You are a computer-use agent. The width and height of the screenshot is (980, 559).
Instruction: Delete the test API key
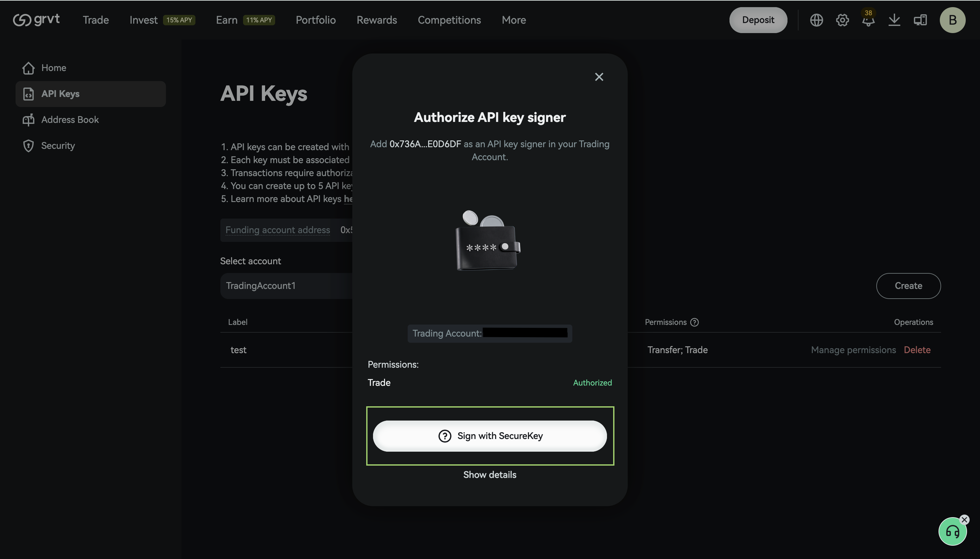coord(917,350)
